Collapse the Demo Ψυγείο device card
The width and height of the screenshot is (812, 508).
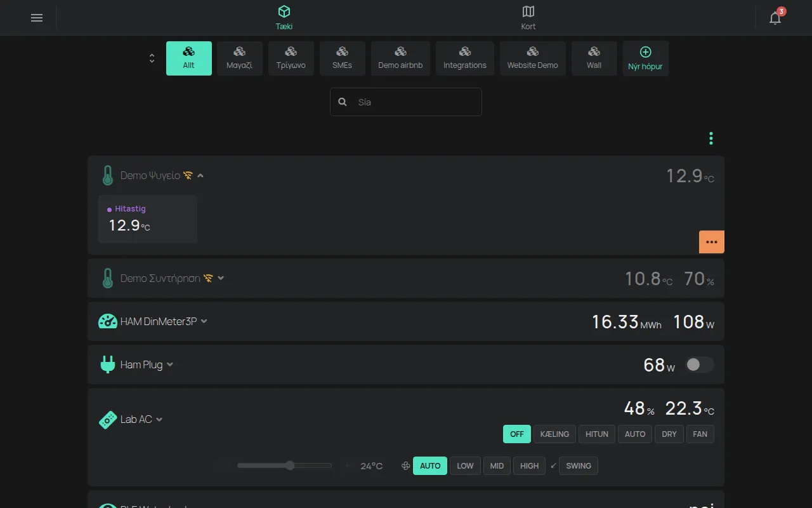[x=200, y=175]
